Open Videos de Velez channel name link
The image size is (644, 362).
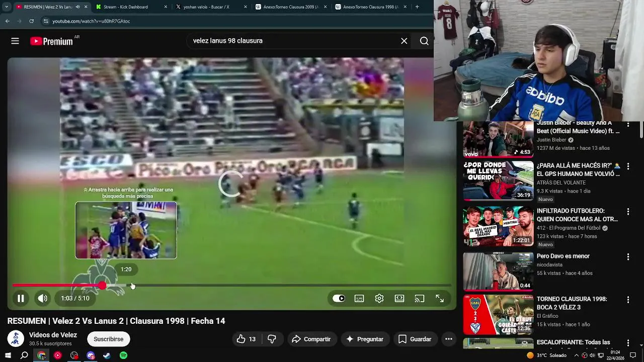pyautogui.click(x=53, y=335)
